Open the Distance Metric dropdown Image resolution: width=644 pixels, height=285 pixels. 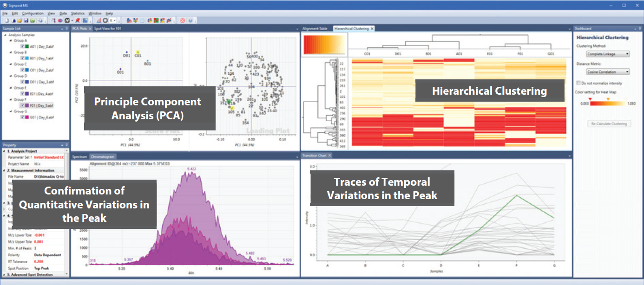(x=607, y=72)
